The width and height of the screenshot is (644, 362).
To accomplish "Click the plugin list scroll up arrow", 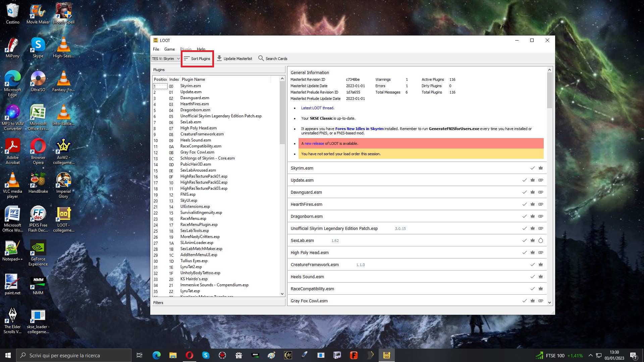I will (x=282, y=78).
